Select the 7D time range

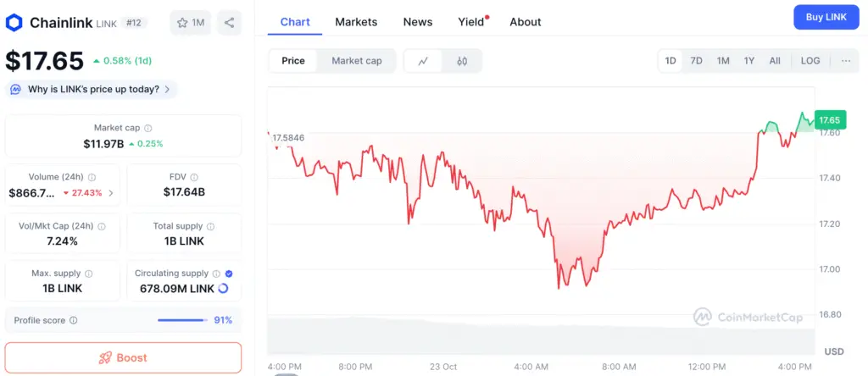click(x=696, y=61)
